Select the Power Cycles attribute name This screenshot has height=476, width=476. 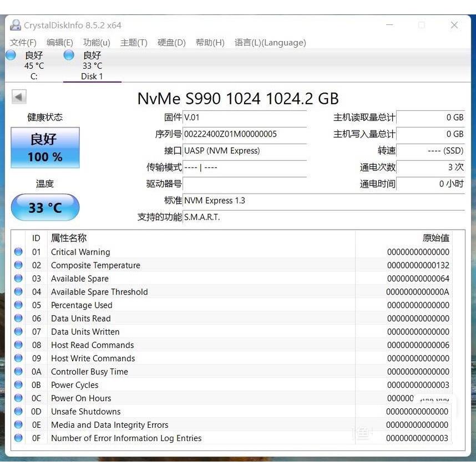click(x=75, y=385)
